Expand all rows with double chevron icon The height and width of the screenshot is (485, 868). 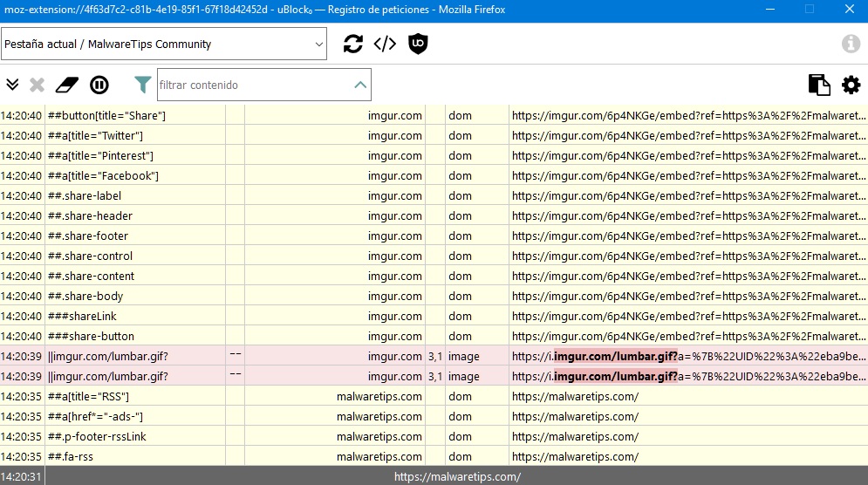(x=12, y=85)
